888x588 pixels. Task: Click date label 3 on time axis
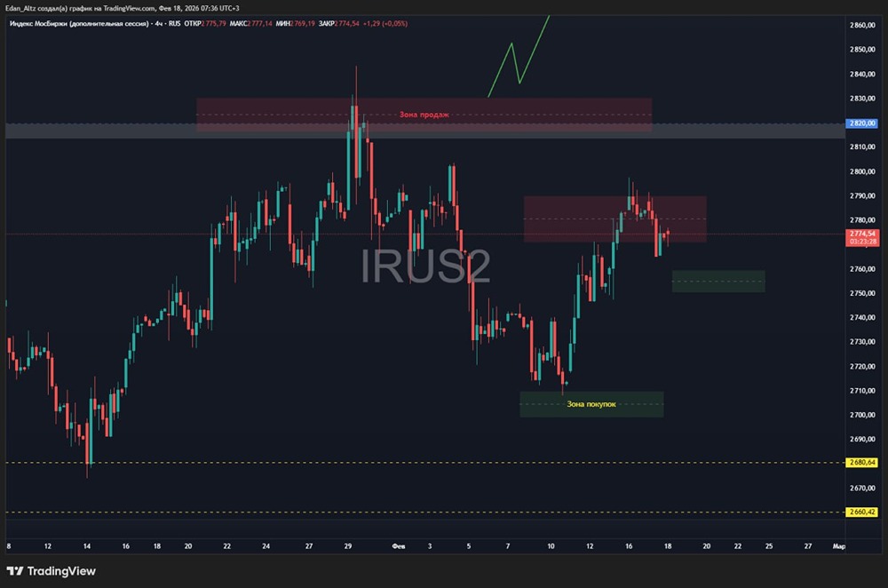(430, 546)
